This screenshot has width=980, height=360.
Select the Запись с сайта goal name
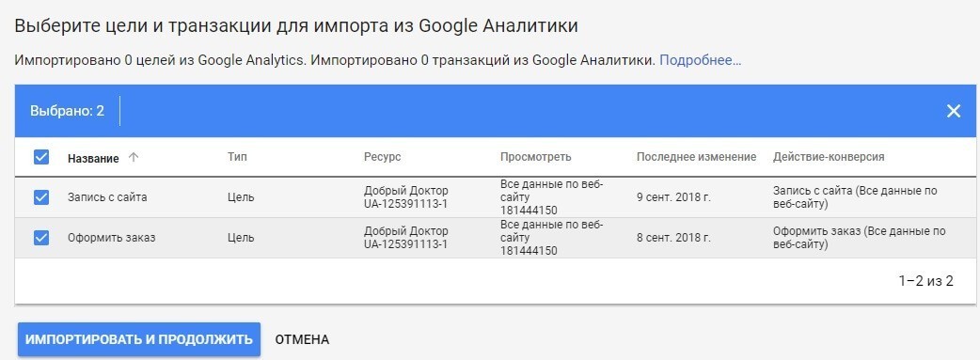(107, 197)
